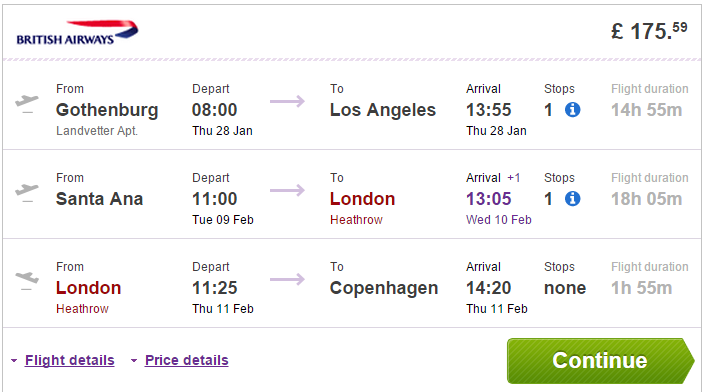The height and width of the screenshot is (392, 706).
Task: Open stops info for the Gothenburg flight
Action: (x=572, y=109)
